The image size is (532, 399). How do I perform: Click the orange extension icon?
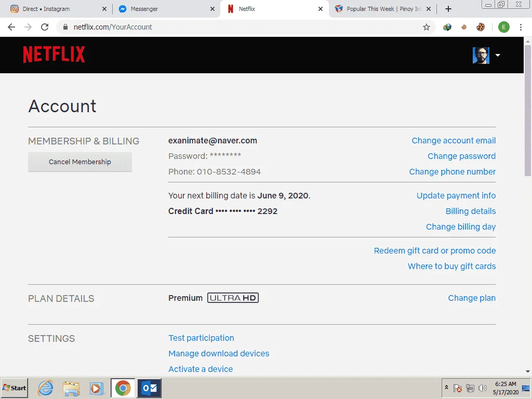[464, 27]
